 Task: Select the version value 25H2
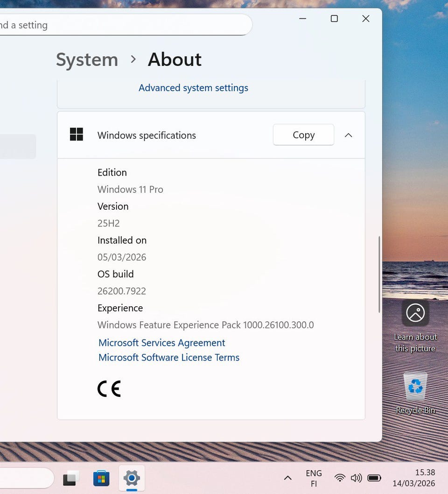coord(109,223)
